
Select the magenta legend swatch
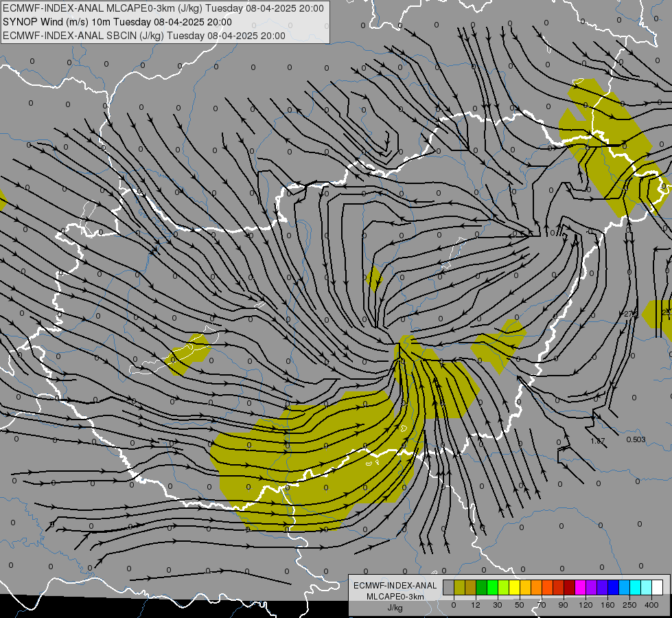tap(581, 587)
